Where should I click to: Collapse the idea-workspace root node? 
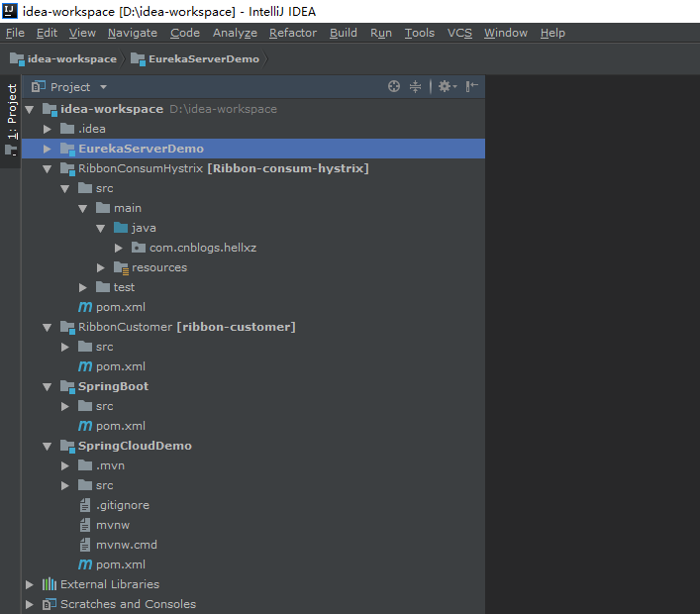pyautogui.click(x=30, y=109)
